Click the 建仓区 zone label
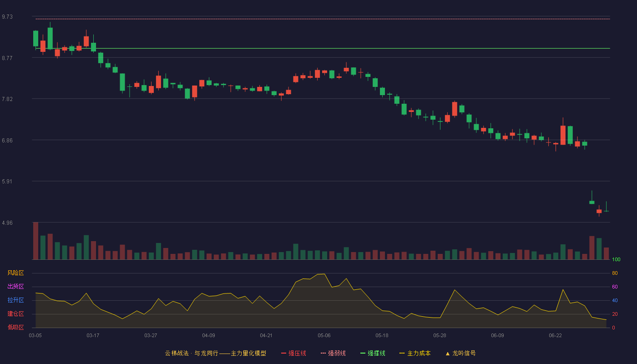 click(x=16, y=314)
